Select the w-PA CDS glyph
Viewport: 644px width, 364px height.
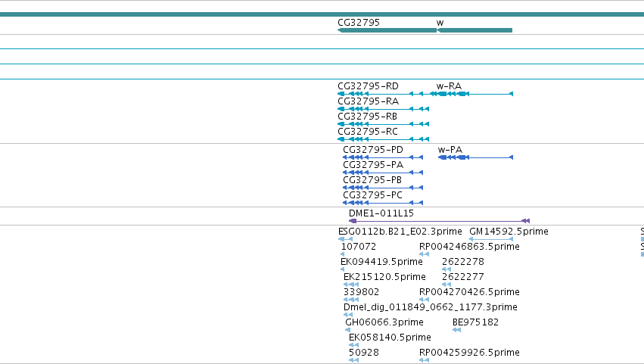click(475, 157)
